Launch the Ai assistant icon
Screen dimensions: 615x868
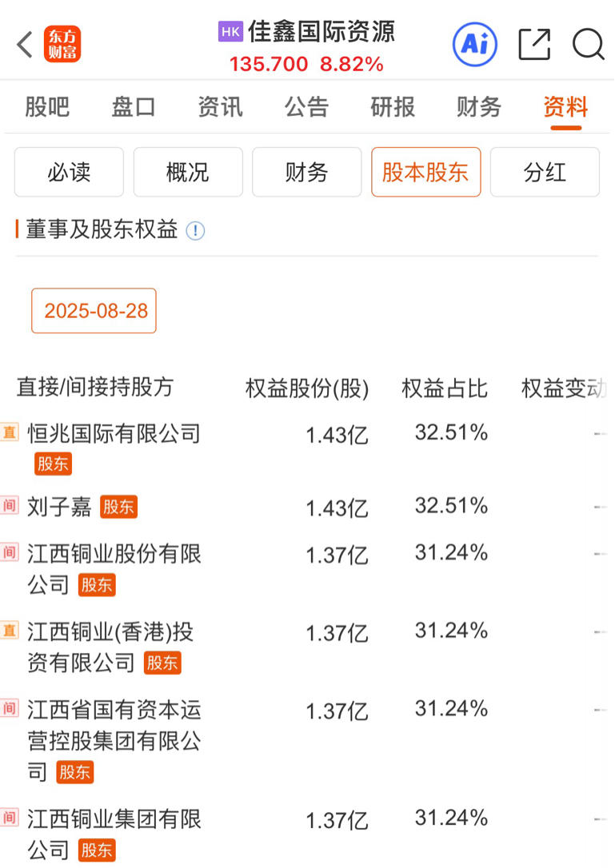pyautogui.click(x=474, y=44)
